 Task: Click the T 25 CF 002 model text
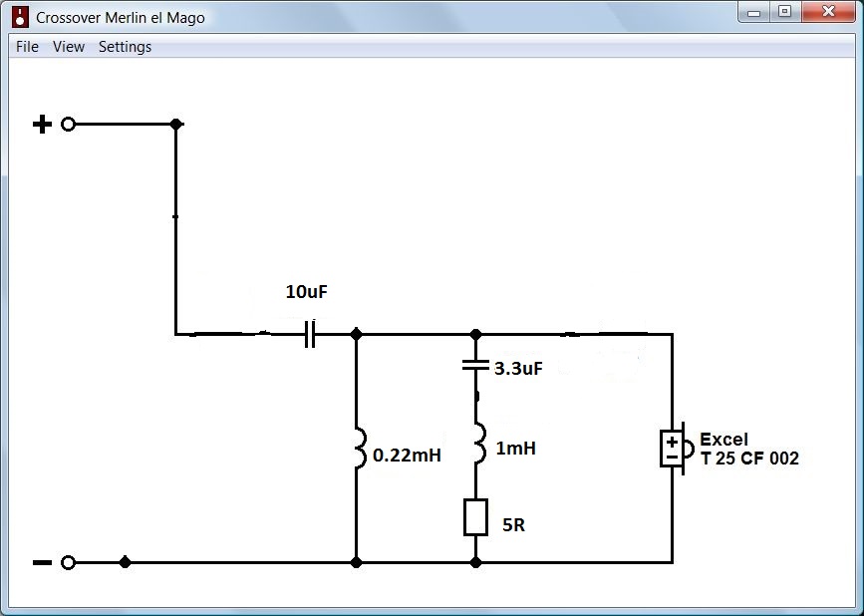(x=749, y=458)
